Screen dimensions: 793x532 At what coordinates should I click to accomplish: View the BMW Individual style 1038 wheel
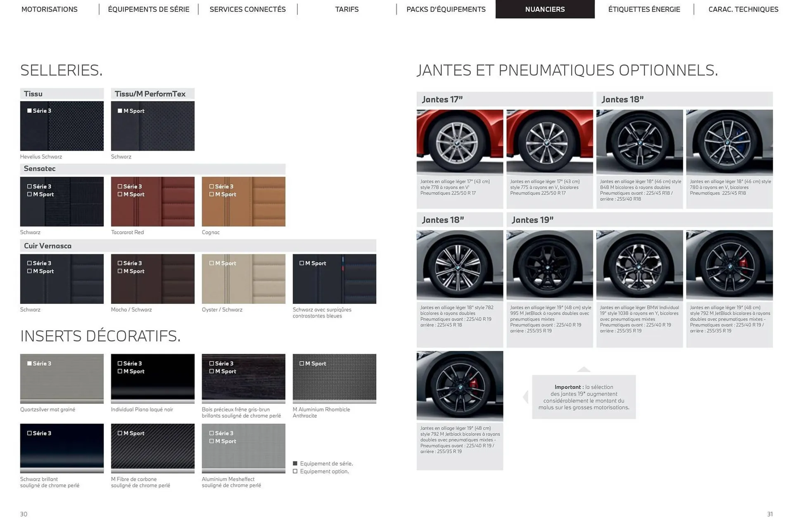[x=639, y=265]
